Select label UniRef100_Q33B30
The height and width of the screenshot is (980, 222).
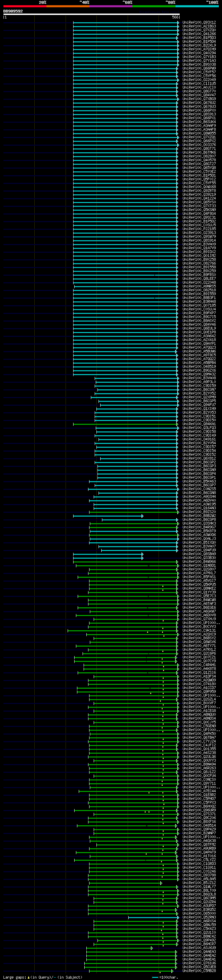[x=199, y=558]
